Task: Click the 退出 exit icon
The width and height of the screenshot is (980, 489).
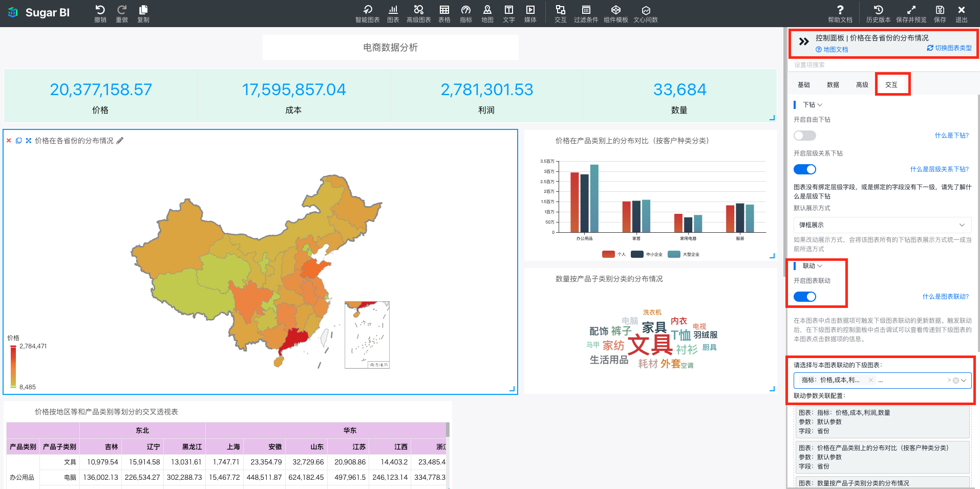Action: point(962,10)
